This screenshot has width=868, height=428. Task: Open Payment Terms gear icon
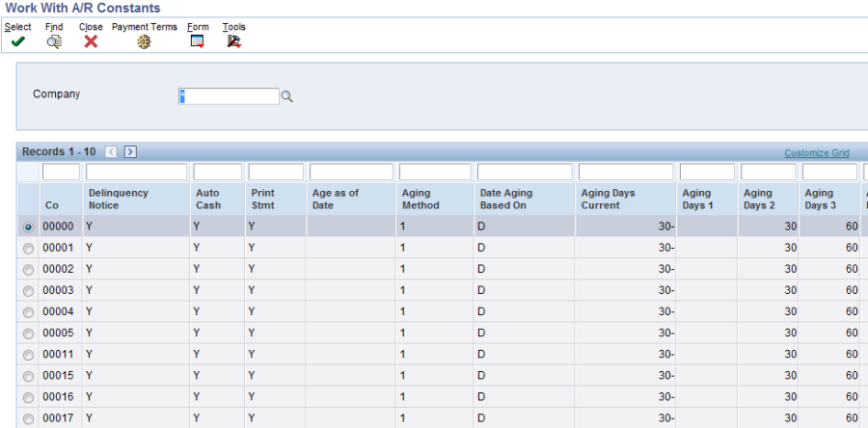click(144, 42)
